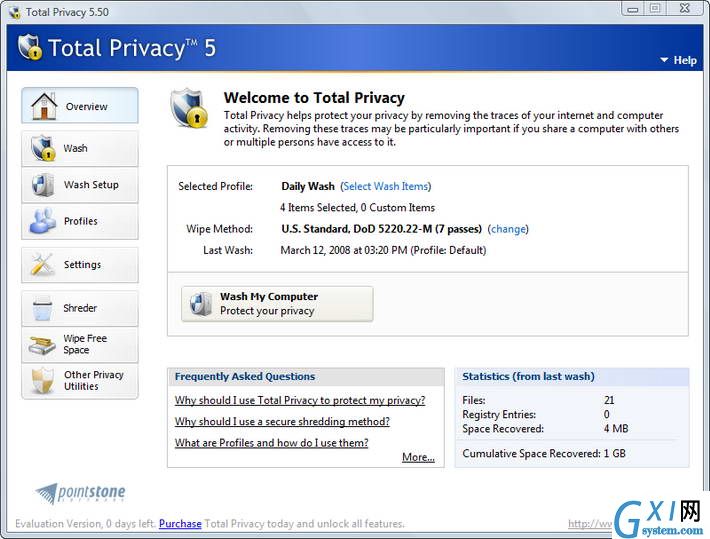Screen dimensions: 710x539
Task: Click the Registry Entries label
Action: pyautogui.click(x=499, y=414)
